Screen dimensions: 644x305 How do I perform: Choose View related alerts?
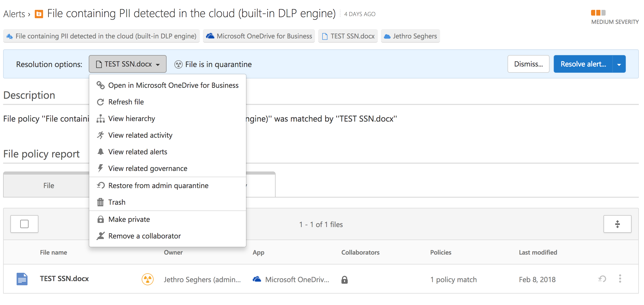pos(168,152)
